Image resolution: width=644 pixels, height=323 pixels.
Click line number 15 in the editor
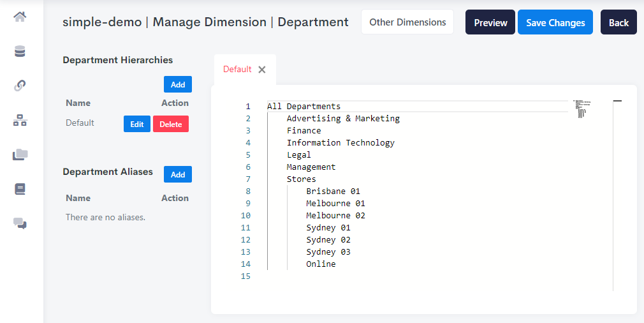[x=245, y=276]
